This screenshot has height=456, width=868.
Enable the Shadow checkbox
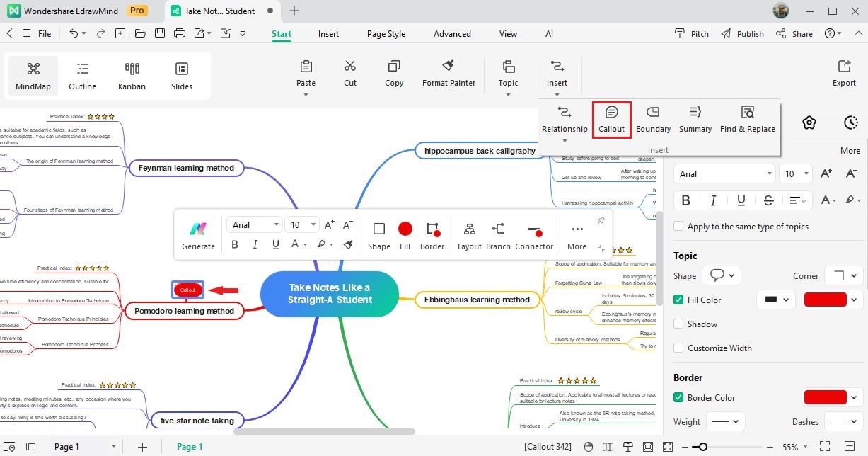click(x=679, y=324)
